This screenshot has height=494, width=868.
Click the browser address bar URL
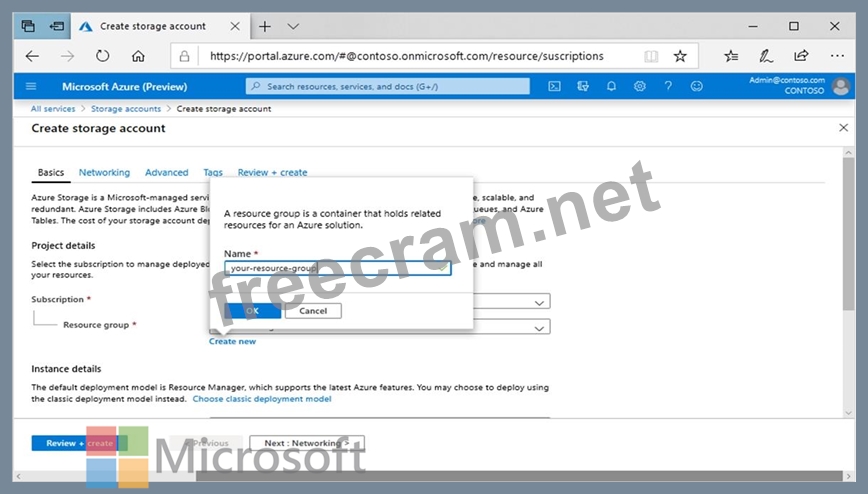coord(407,56)
